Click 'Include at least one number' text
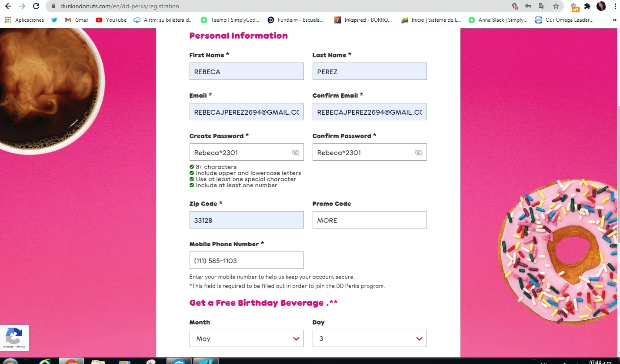 pos(237,185)
